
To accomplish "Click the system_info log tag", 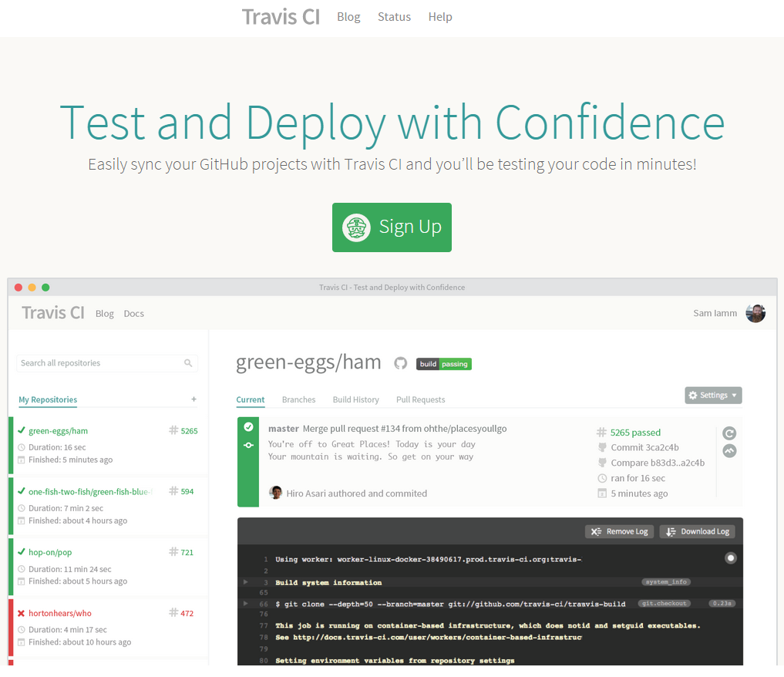I will pyautogui.click(x=666, y=582).
